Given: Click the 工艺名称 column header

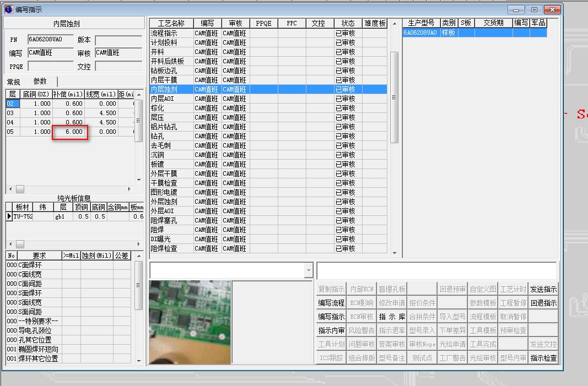Looking at the screenshot, I should [171, 23].
